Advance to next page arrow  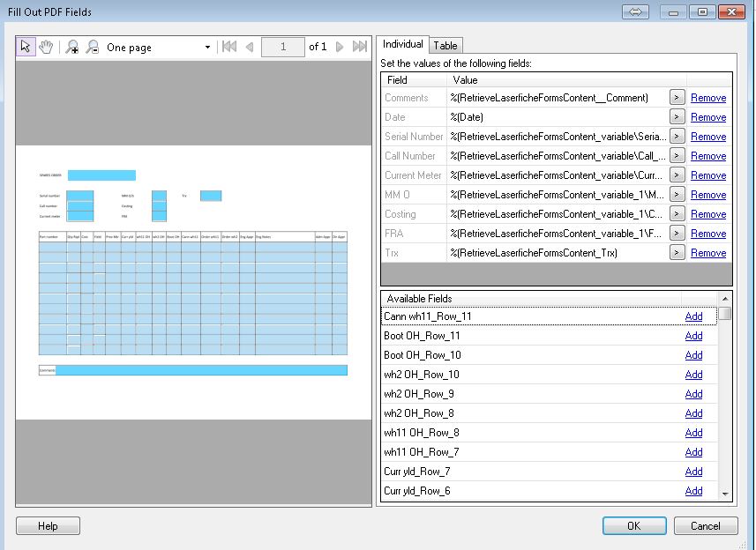(340, 47)
